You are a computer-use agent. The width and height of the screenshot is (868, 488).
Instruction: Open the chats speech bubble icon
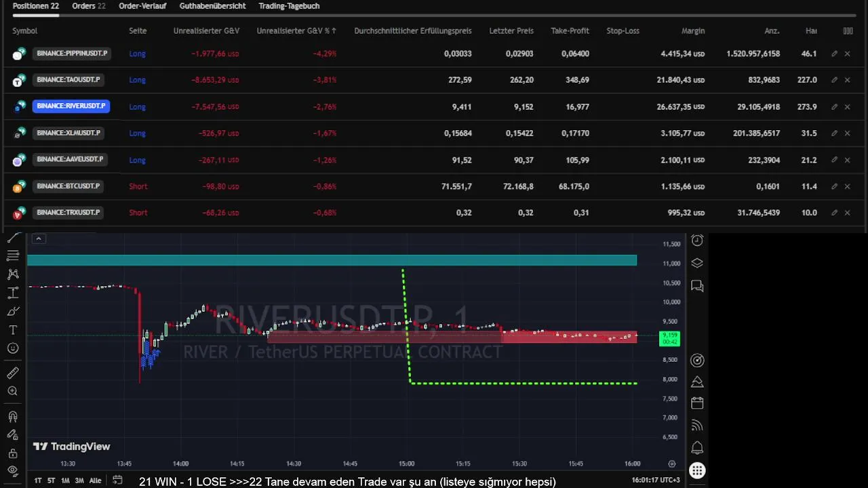pos(697,286)
